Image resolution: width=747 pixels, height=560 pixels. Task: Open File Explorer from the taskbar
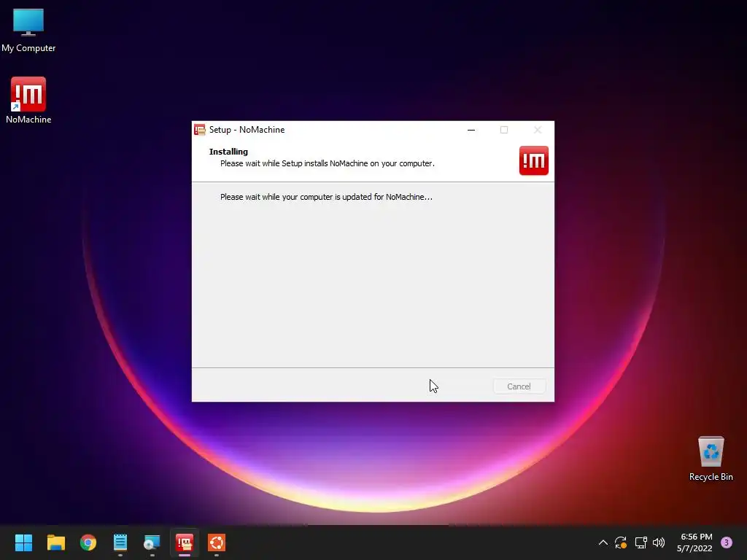pyautogui.click(x=55, y=542)
